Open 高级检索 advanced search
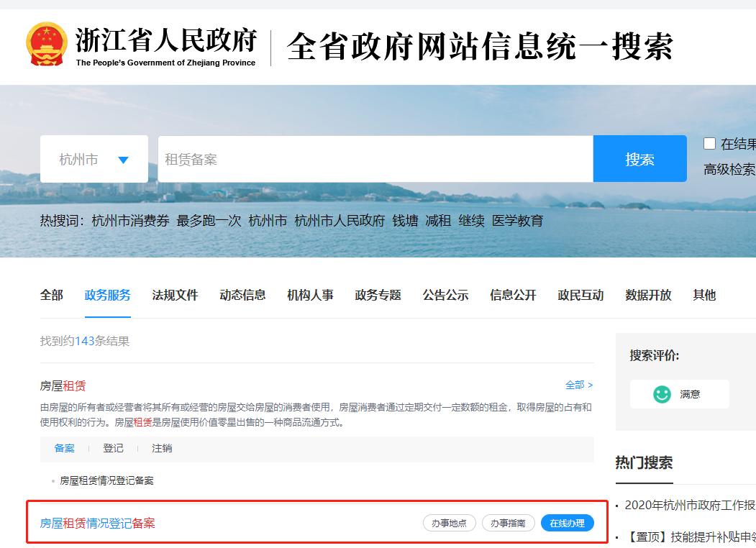This screenshot has width=756, height=548. [x=728, y=169]
